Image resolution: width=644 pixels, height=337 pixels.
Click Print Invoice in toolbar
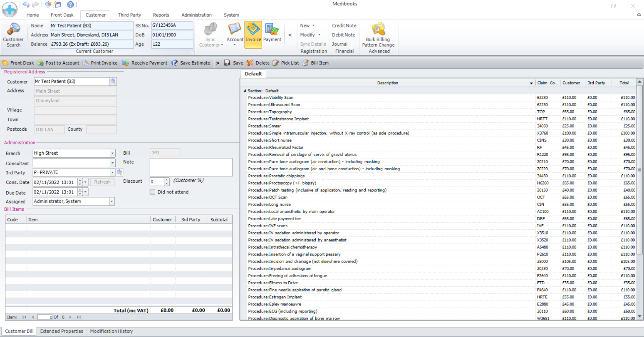(100, 63)
